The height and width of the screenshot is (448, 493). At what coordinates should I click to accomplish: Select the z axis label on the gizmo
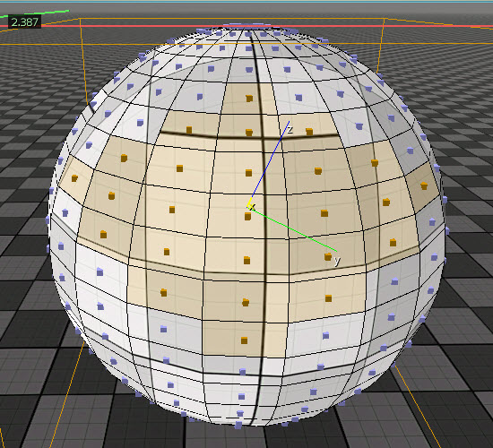290,129
